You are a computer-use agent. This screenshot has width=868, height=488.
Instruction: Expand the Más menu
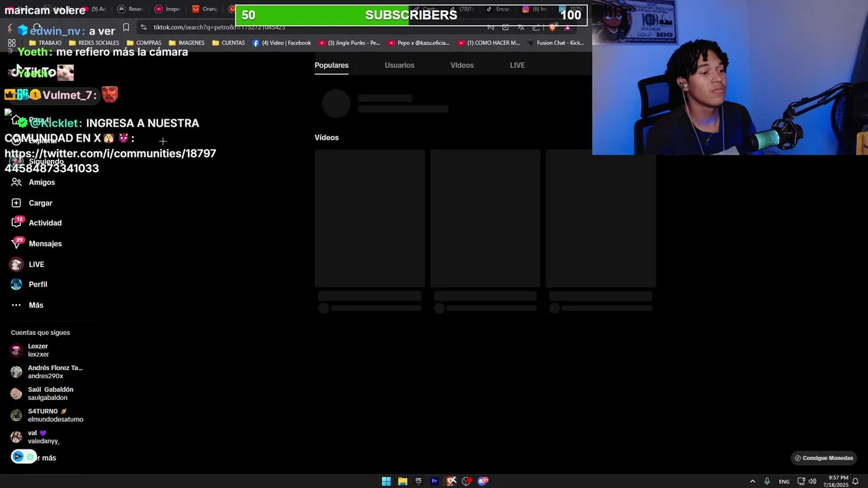point(27,305)
